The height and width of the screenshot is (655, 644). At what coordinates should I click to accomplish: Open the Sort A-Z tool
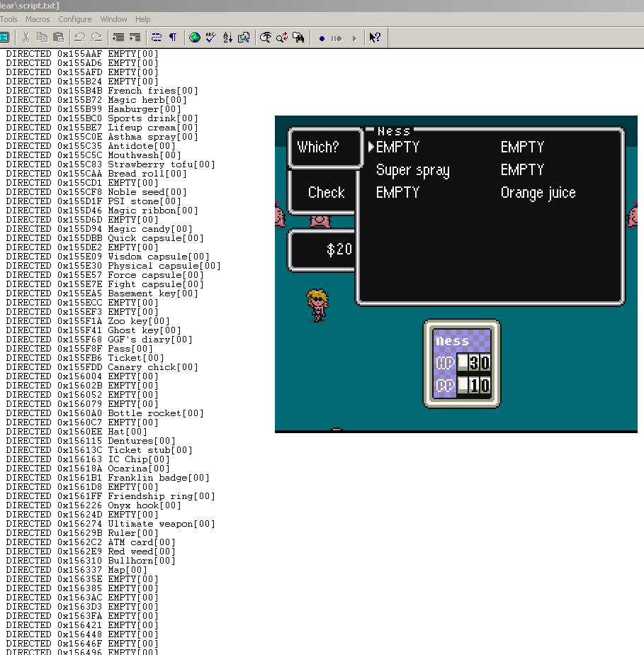(227, 38)
